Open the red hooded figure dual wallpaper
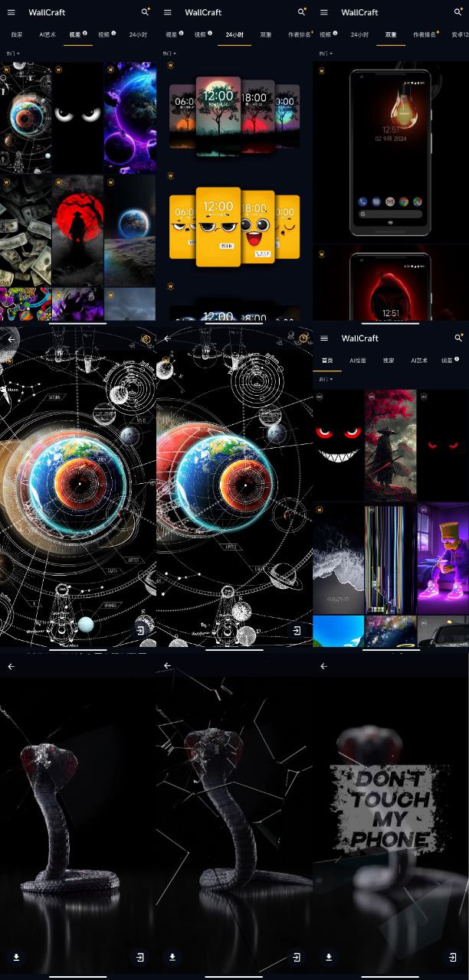This screenshot has height=980, width=469. (x=391, y=283)
